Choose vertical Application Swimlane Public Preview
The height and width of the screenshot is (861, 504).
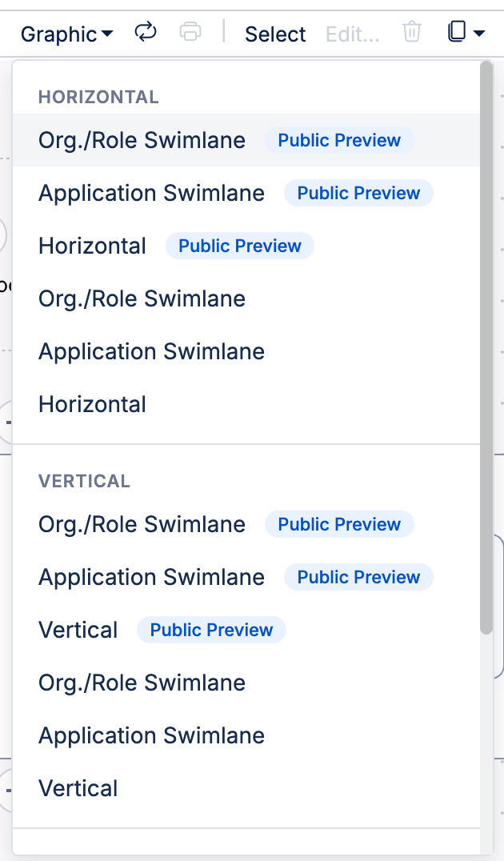click(246, 577)
